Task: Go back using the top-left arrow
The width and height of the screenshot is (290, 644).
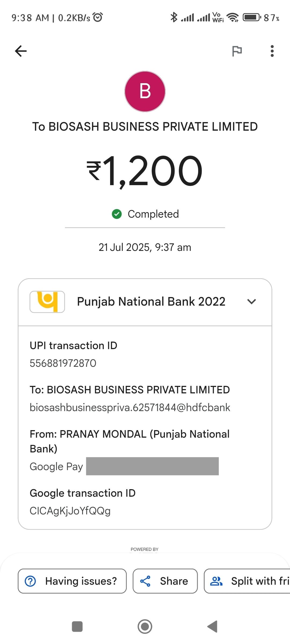Action: (x=21, y=51)
